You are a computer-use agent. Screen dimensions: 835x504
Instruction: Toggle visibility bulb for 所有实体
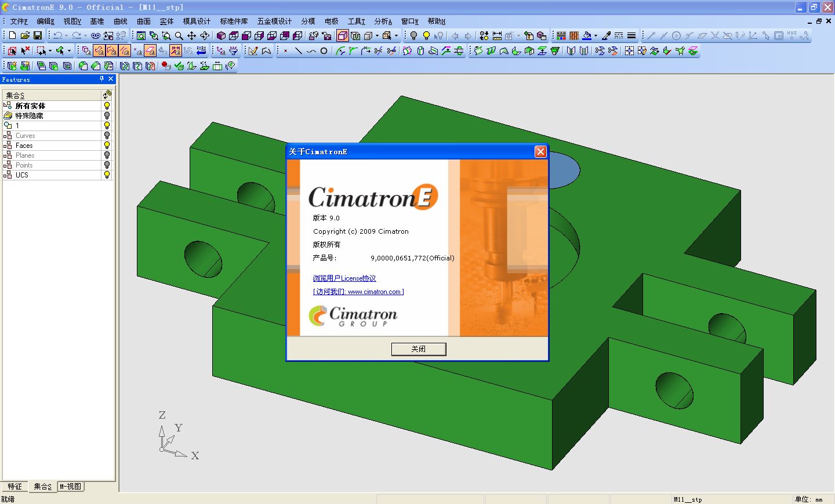pos(107,106)
